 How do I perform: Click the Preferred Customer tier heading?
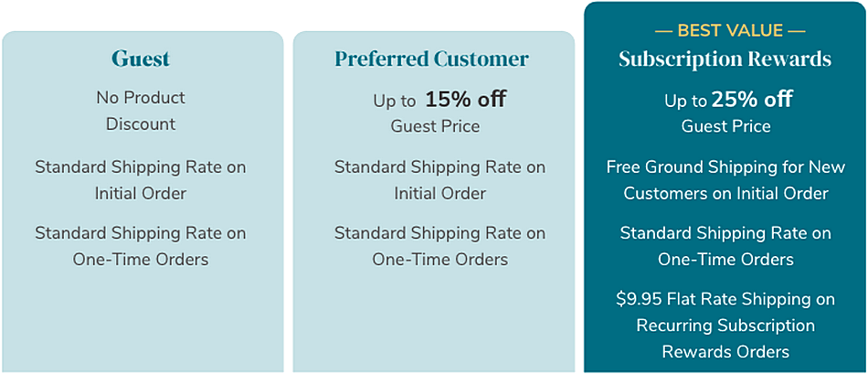point(431,59)
